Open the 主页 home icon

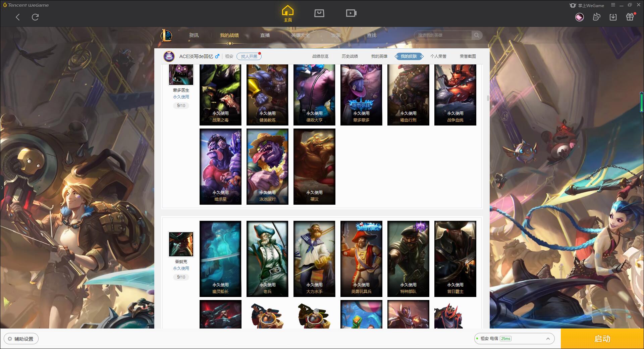288,14
